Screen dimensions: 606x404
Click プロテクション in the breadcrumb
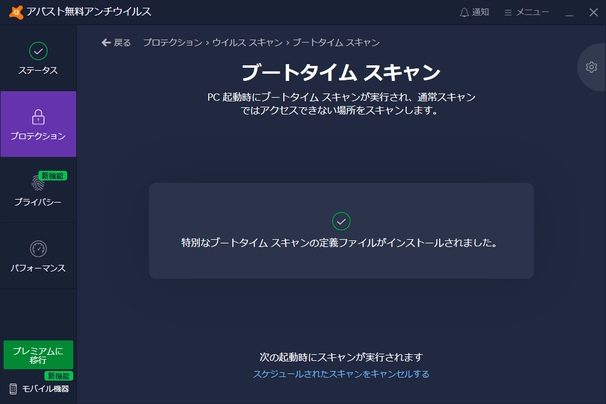pos(173,43)
